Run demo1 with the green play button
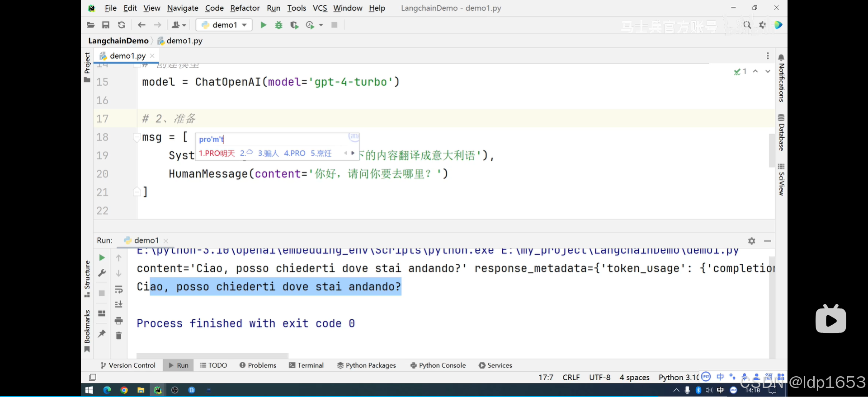Screen dimensions: 868x397 coord(264,25)
